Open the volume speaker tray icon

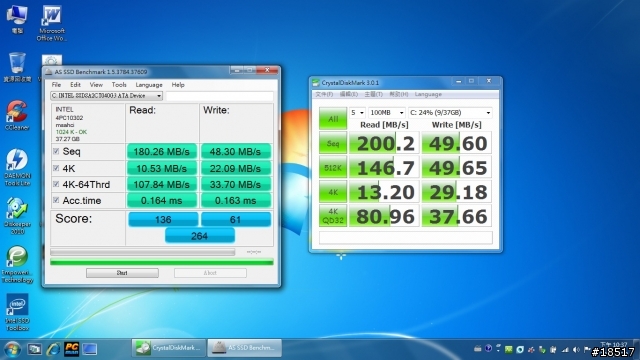click(x=576, y=350)
